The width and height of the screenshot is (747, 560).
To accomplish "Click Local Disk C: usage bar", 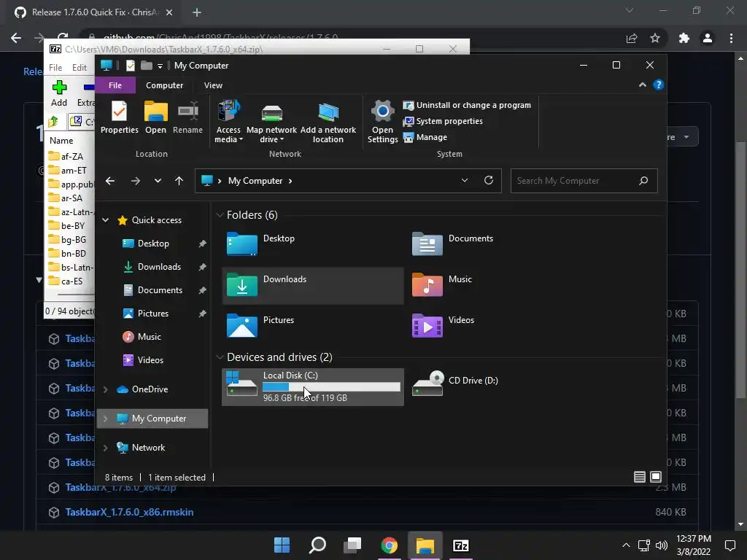I will 332,387.
